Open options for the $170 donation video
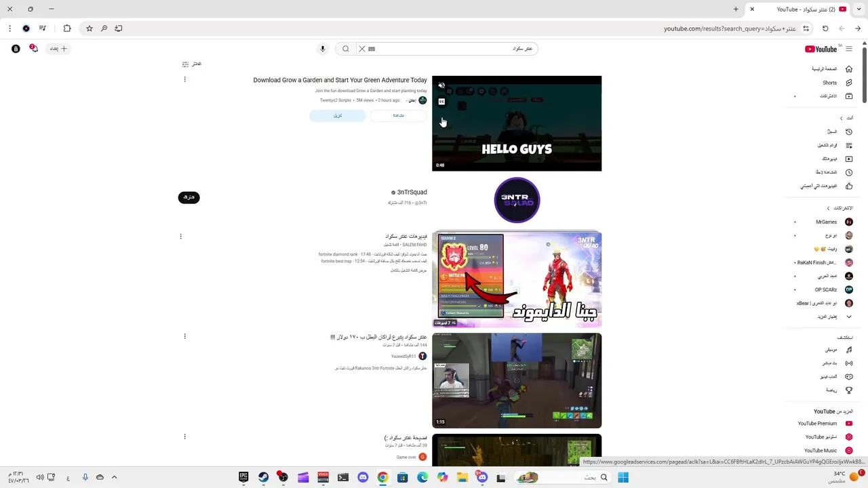Viewport: 868px width, 488px height. 184,336
